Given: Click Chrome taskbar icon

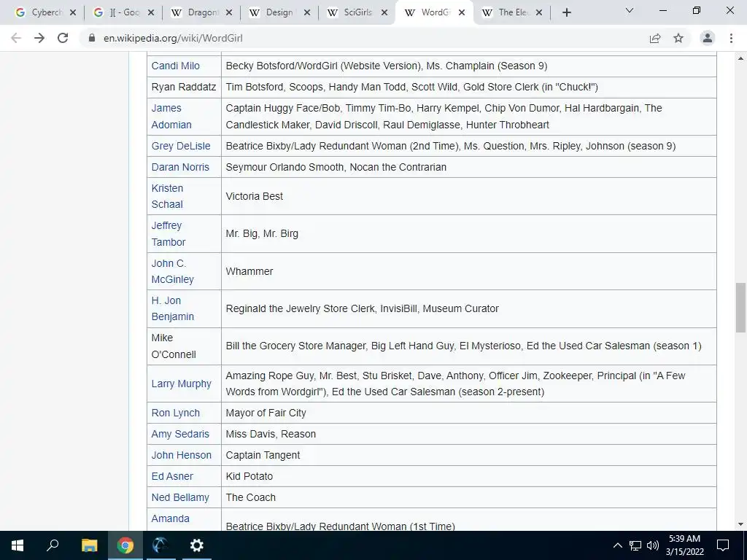Looking at the screenshot, I should pos(125,545).
